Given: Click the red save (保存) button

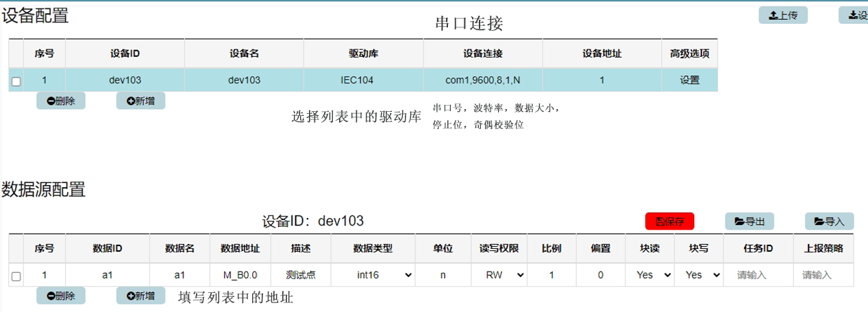Looking at the screenshot, I should 669,221.
